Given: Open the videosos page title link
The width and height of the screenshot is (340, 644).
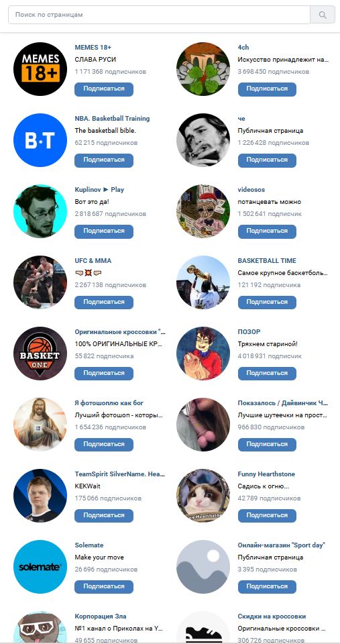Looking at the screenshot, I should 251,190.
